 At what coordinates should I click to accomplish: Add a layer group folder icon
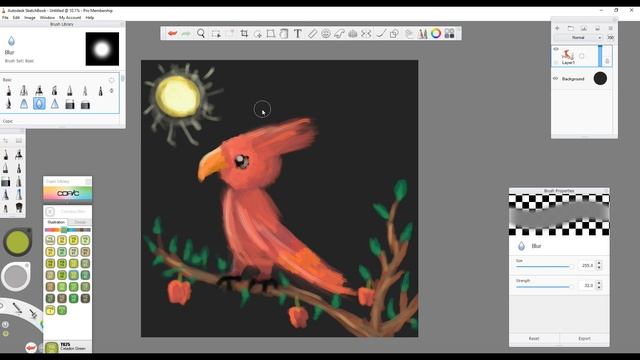[x=571, y=28]
